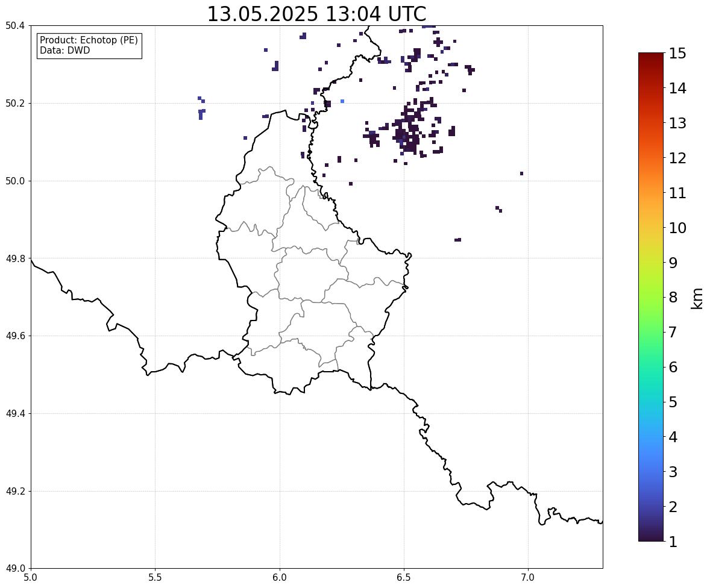Click color bar tick label 12
The image size is (710, 588).
click(677, 158)
